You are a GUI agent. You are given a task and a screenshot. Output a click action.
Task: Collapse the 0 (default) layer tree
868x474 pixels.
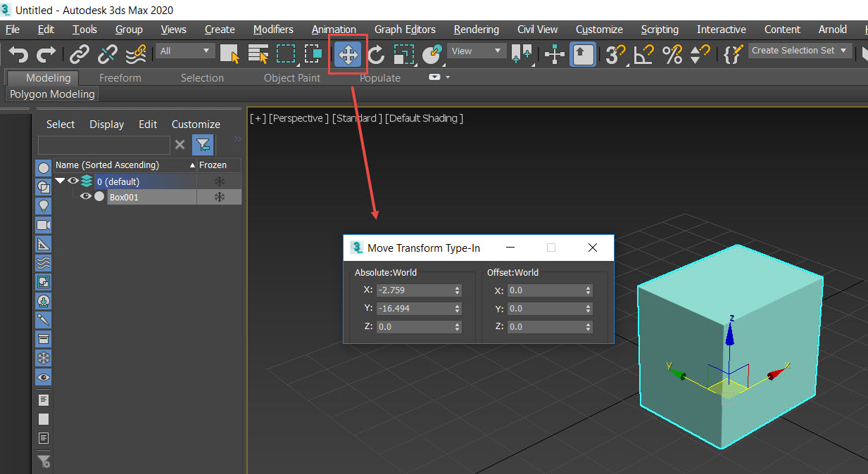tap(60, 180)
